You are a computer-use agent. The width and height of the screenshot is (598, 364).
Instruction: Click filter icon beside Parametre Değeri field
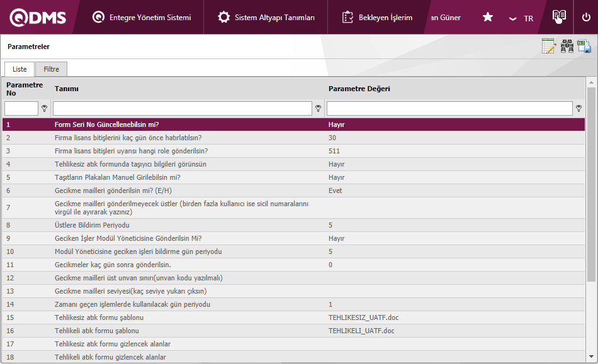[x=578, y=109]
